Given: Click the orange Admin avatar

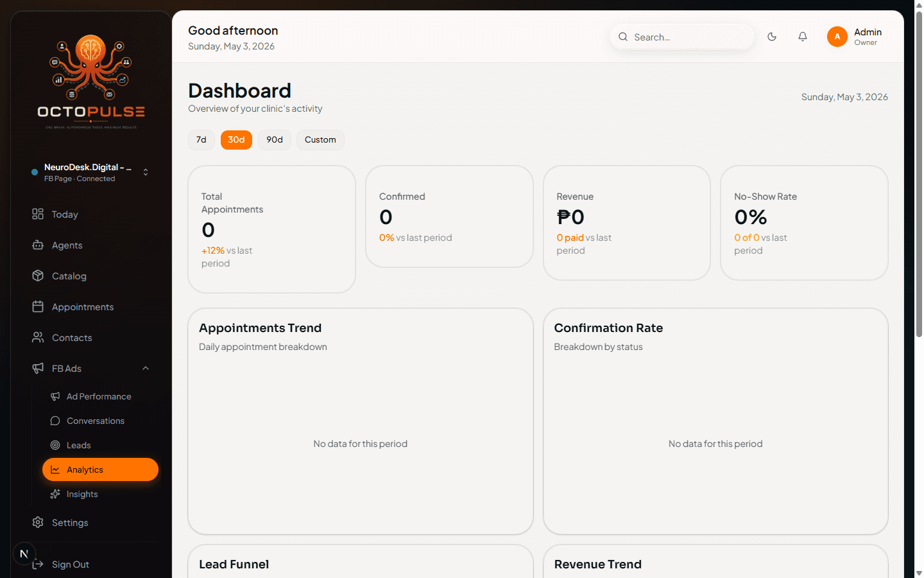Looking at the screenshot, I should click(x=837, y=37).
